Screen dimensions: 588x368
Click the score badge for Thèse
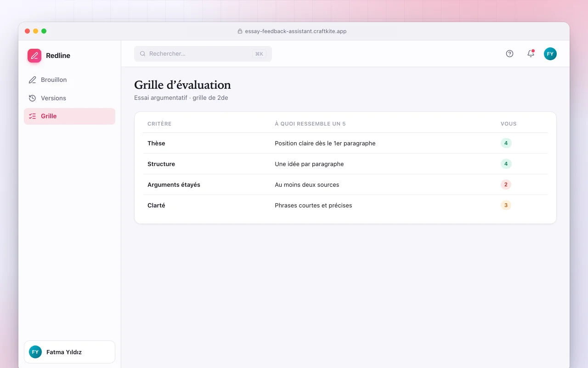(x=506, y=143)
